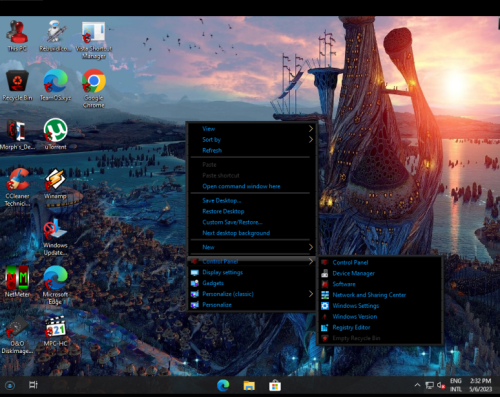Open Control Panel in submenu

tap(380, 262)
